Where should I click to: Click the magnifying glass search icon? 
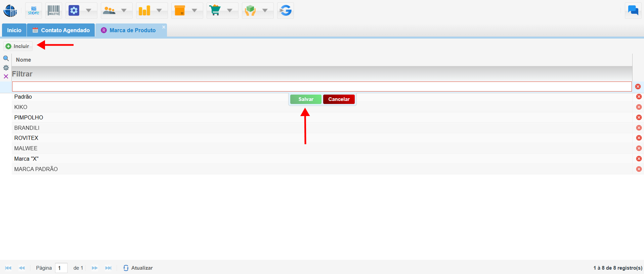tap(6, 58)
